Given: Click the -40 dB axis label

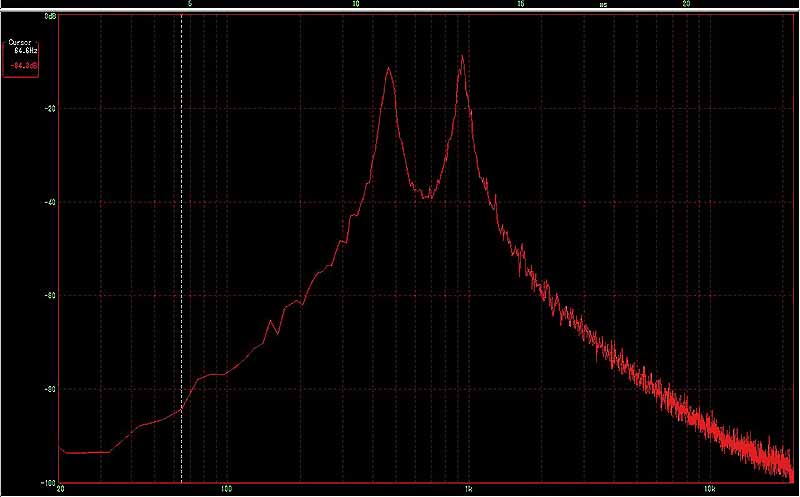Looking at the screenshot, I should point(50,202).
